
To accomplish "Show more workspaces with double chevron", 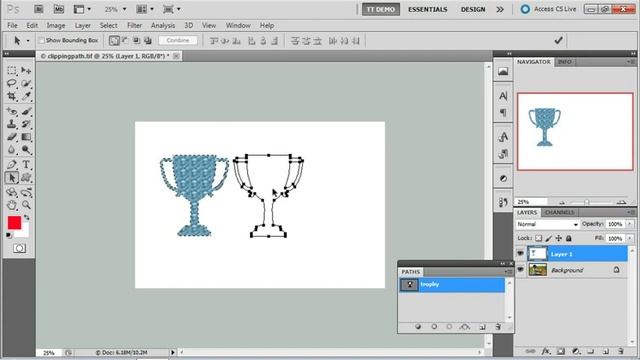I will 500,9.
